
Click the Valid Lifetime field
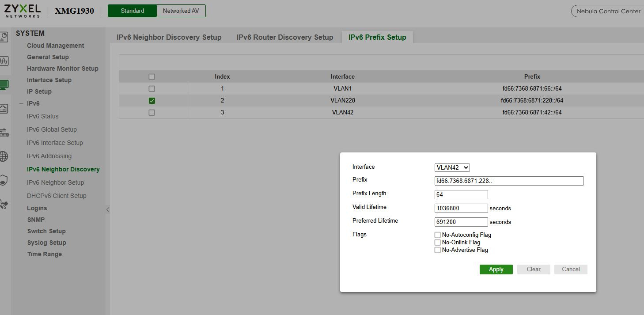coord(461,208)
